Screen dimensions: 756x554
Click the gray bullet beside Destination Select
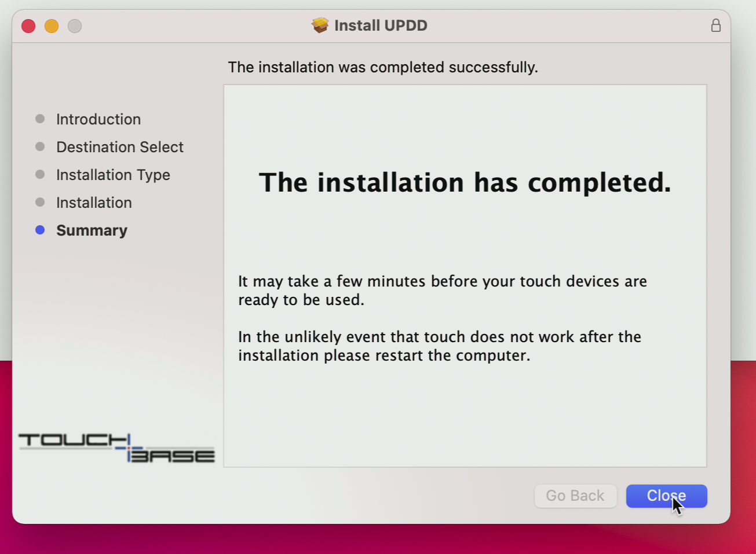(x=40, y=147)
